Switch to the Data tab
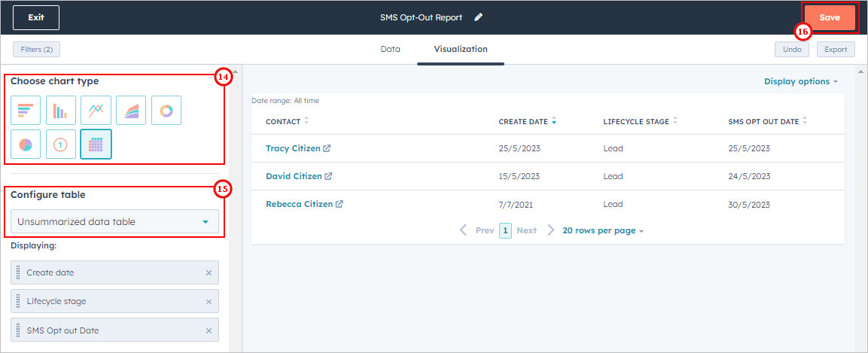The height and width of the screenshot is (353, 868). 390,49
